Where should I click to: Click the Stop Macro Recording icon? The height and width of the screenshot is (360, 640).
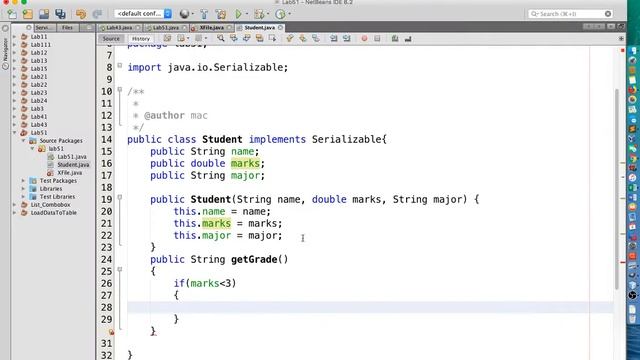pyautogui.click(x=377, y=38)
